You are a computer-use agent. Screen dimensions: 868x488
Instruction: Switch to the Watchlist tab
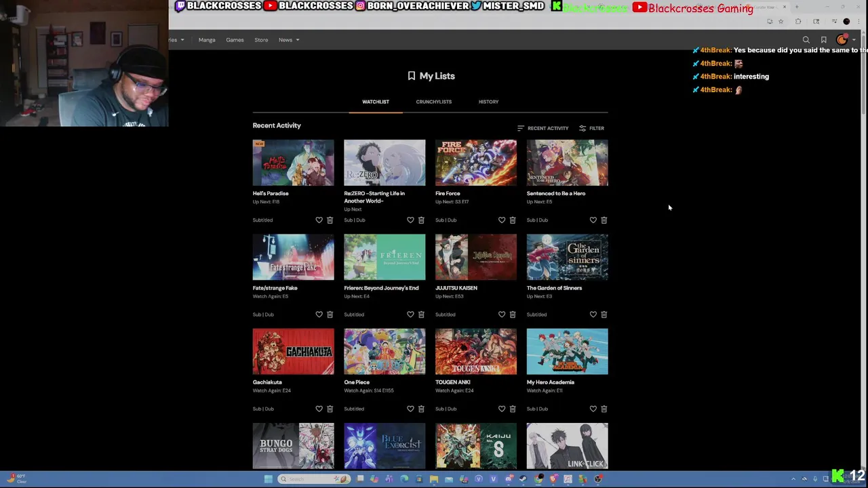[376, 102]
